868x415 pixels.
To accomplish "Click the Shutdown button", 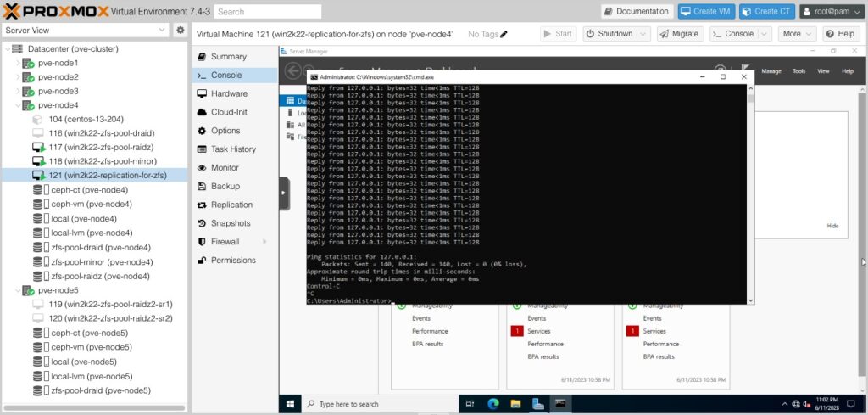I will point(609,34).
